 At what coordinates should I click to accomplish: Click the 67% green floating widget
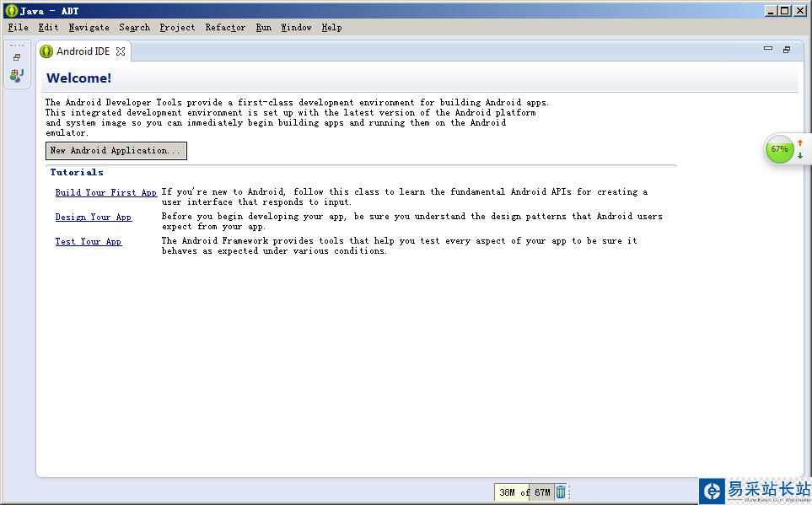[779, 149]
